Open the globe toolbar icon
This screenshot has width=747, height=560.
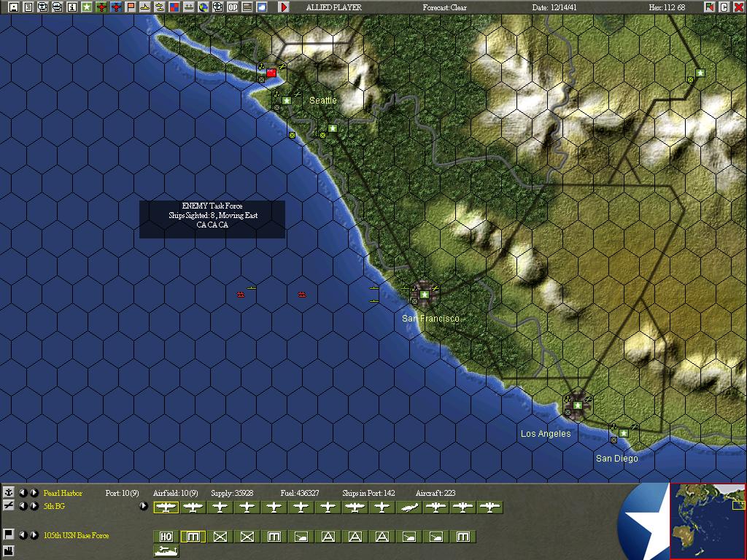(x=203, y=7)
